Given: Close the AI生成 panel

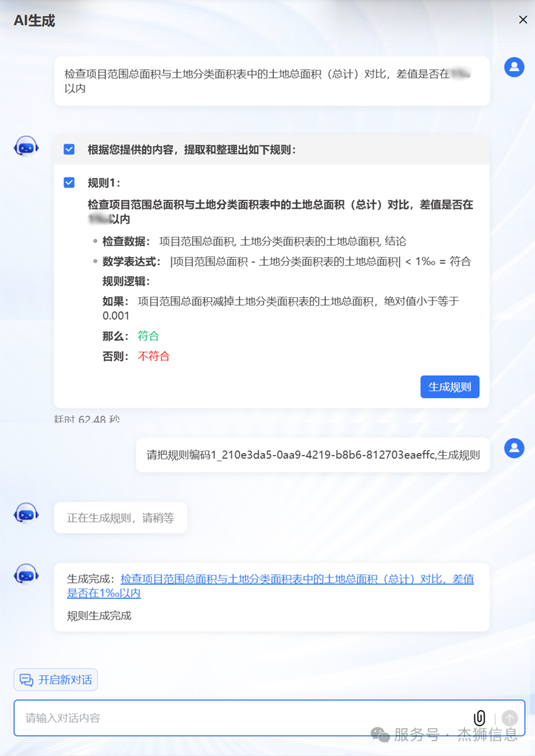Looking at the screenshot, I should coord(523,20).
